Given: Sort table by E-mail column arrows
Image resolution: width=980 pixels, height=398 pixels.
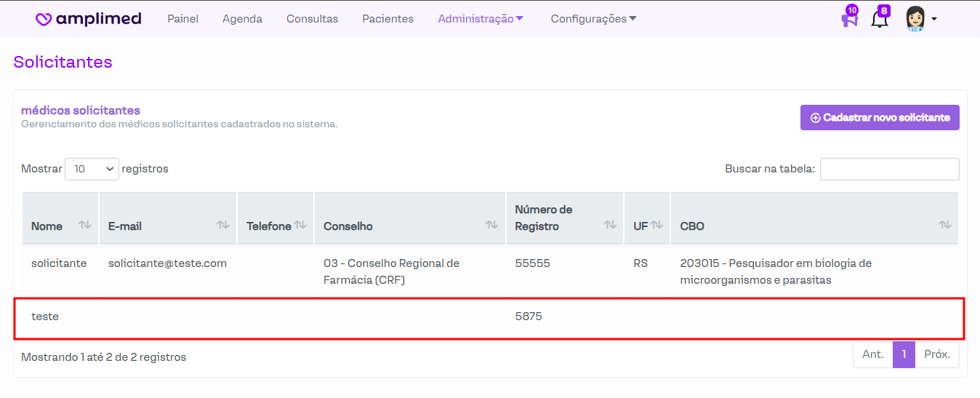Looking at the screenshot, I should coord(222,225).
